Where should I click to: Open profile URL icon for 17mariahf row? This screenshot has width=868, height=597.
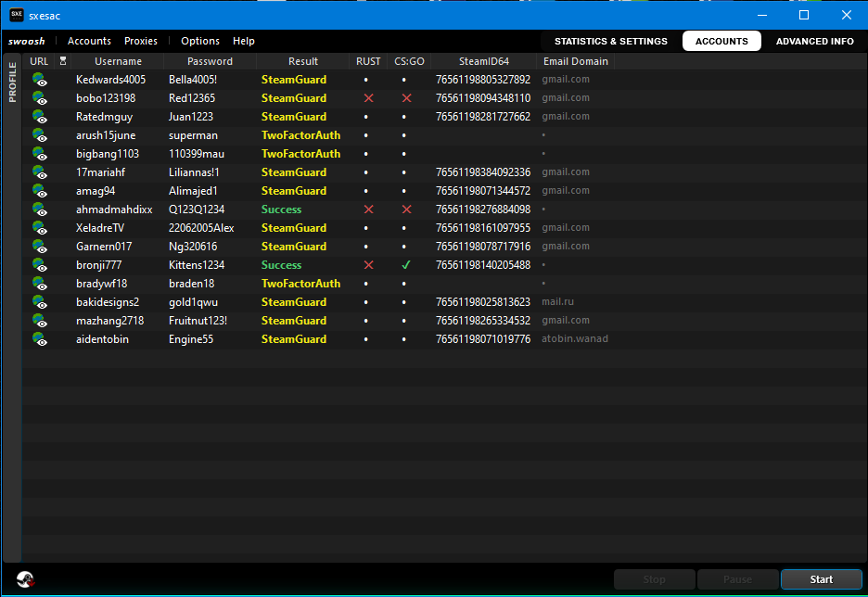click(x=39, y=172)
